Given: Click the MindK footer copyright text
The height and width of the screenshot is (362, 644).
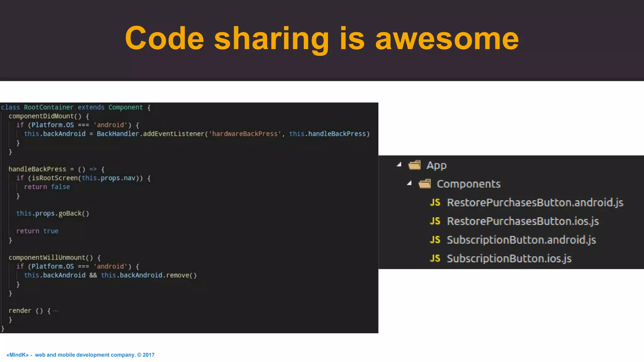Looking at the screenshot, I should point(80,355).
